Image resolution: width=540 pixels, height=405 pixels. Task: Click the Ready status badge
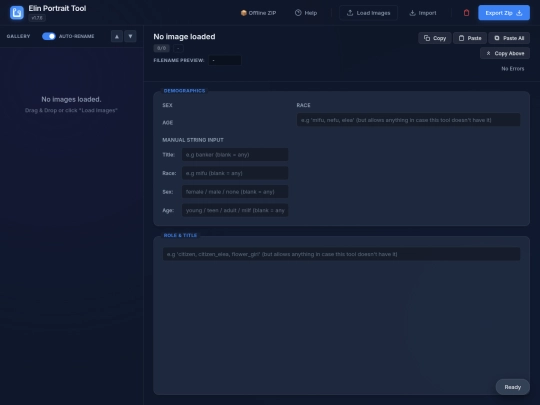(512, 387)
